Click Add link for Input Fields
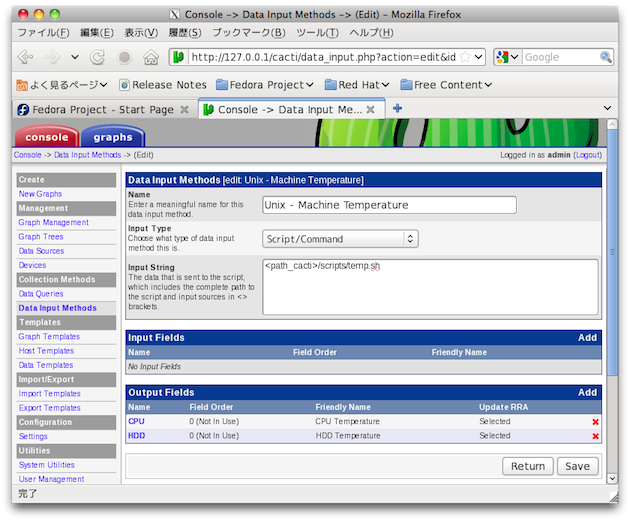Viewport: 630px width, 521px height. pos(587,338)
